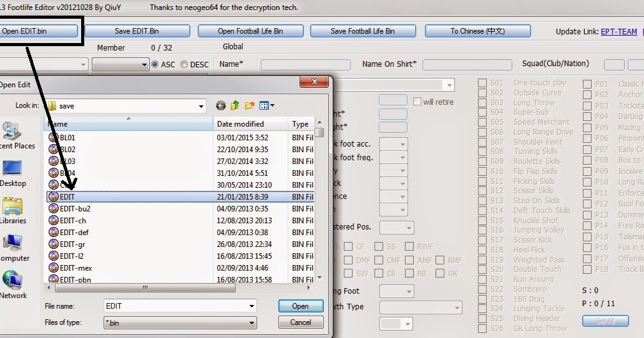Click the Back navigation icon in Open dialog
The image size is (644, 338).
pyautogui.click(x=220, y=106)
